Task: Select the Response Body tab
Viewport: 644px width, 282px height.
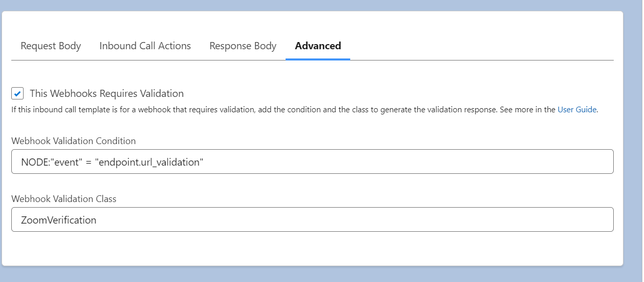Action: (x=243, y=46)
